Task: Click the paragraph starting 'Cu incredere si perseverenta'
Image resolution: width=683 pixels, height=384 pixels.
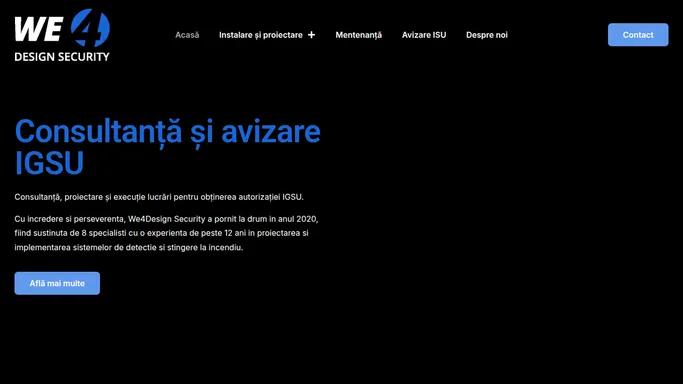Action: tap(166, 233)
